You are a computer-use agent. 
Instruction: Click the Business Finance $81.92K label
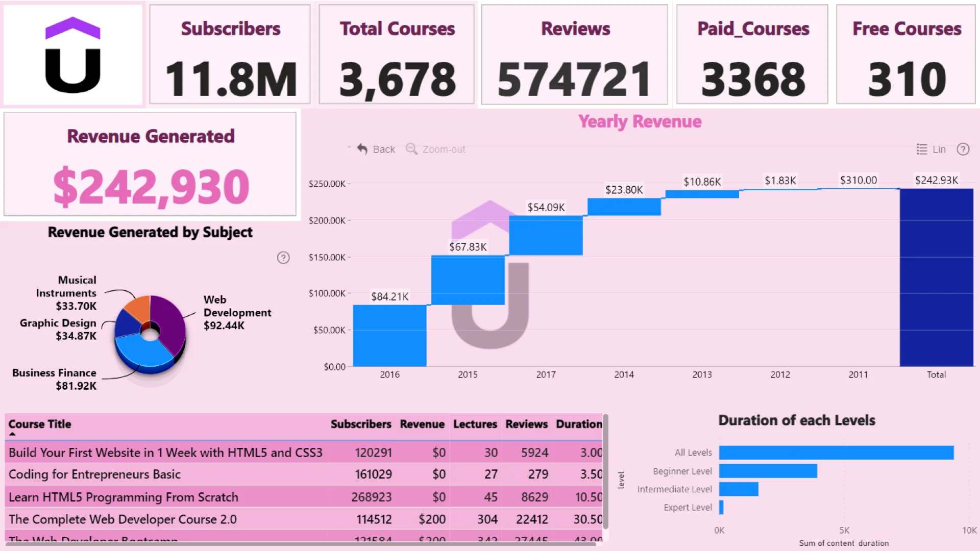[54, 379]
